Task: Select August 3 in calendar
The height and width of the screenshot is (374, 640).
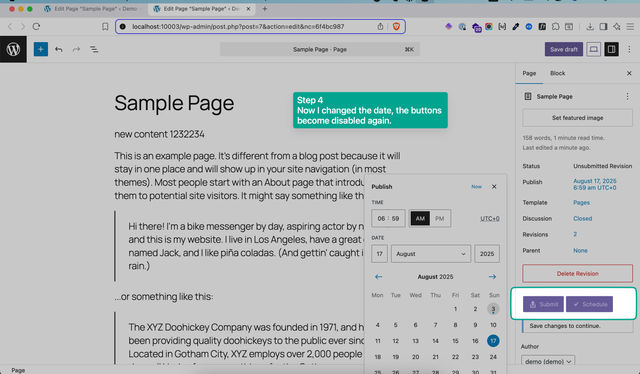Action: 493,309
